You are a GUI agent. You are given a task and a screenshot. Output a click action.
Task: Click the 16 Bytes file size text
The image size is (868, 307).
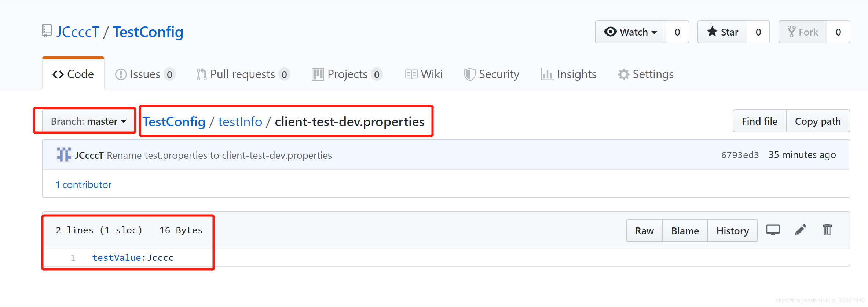[x=181, y=230]
